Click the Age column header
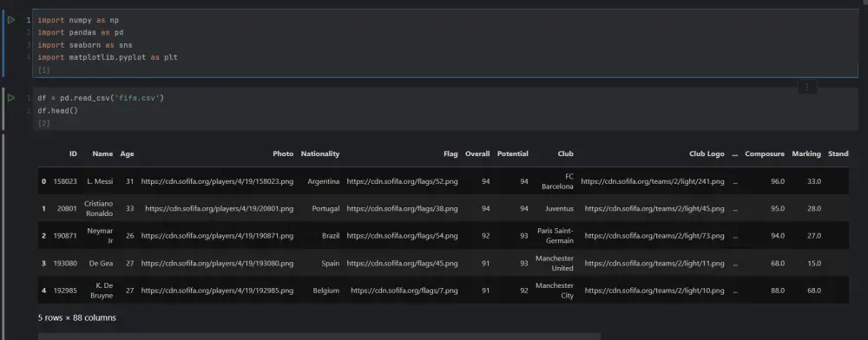 (127, 154)
